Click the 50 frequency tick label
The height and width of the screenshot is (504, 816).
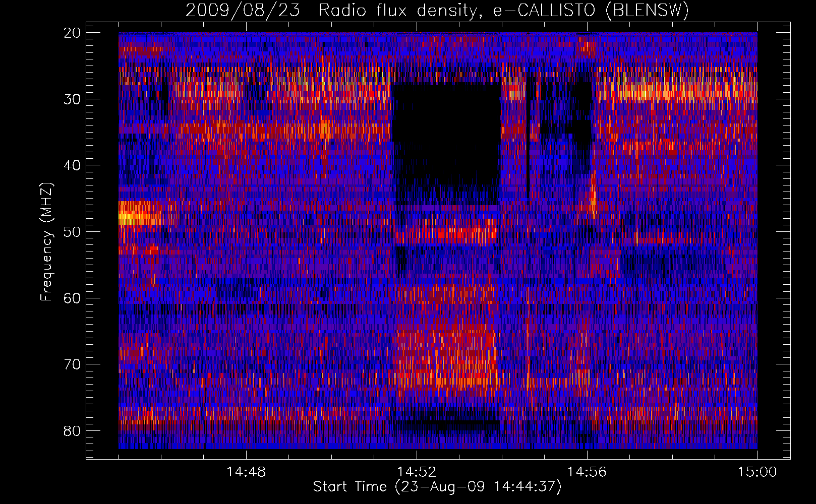pyautogui.click(x=73, y=232)
